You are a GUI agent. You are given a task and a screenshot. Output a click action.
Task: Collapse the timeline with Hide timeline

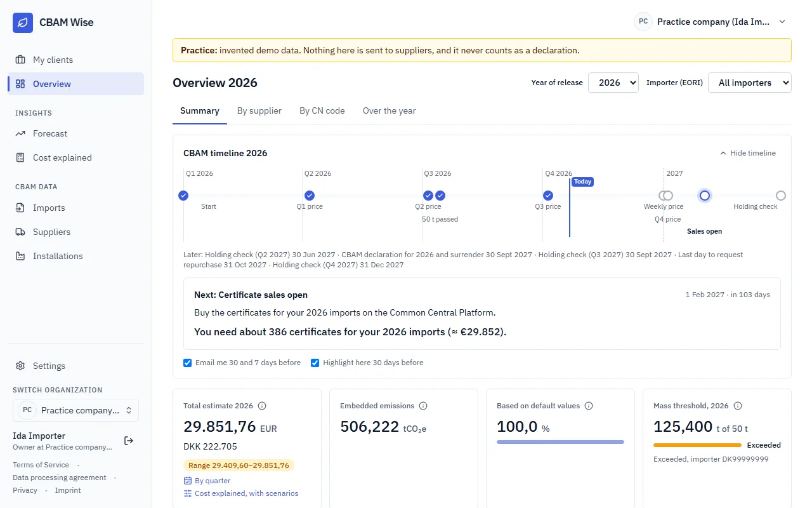click(x=747, y=153)
